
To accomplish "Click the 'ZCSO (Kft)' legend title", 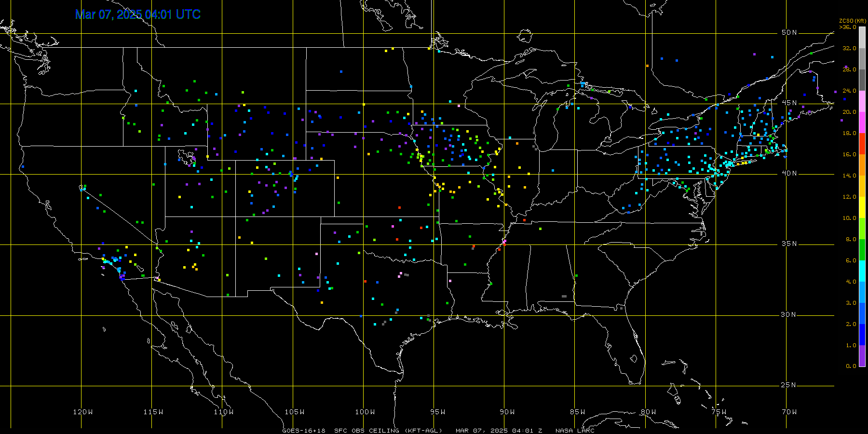I will 853,21.
